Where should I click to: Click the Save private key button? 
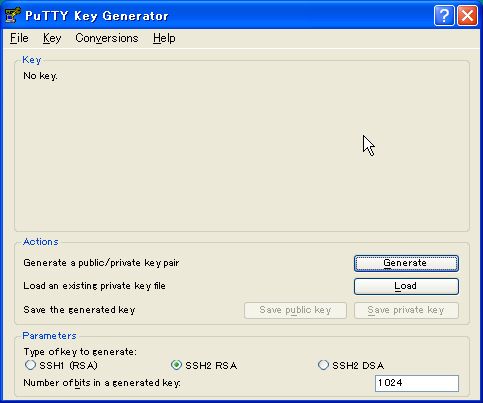(406, 310)
